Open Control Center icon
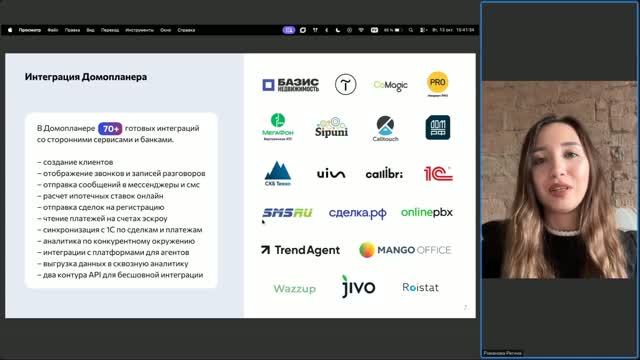 [x=423, y=30]
